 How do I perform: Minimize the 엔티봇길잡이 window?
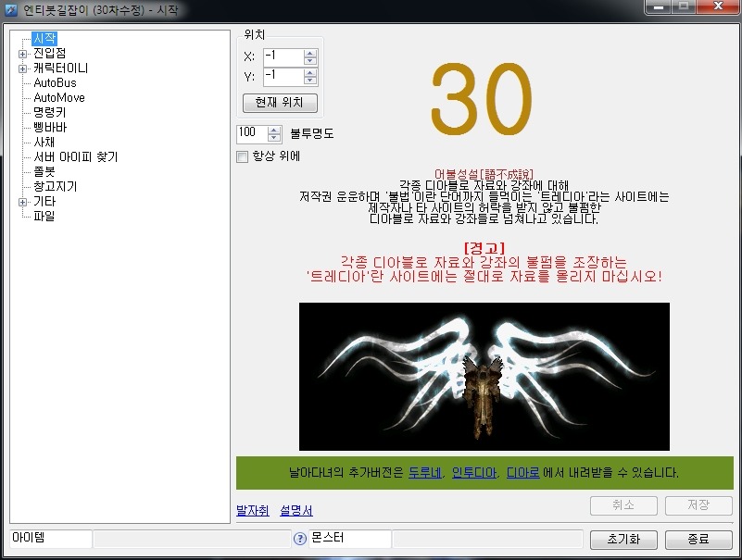click(659, 6)
